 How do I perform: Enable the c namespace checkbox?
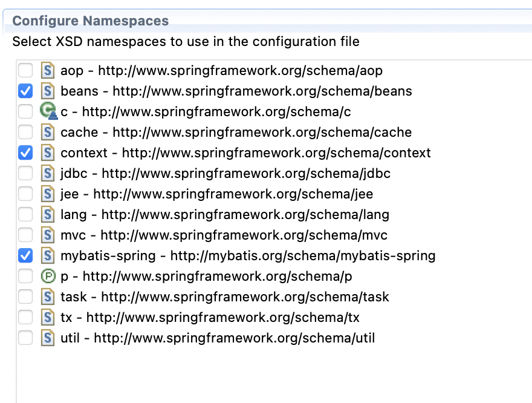(25, 112)
